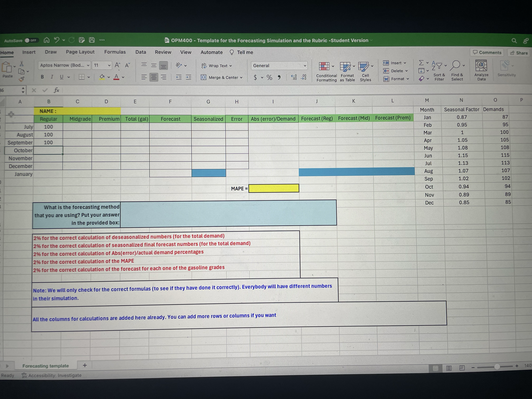532x399 pixels.
Task: Toggle AutoSave switch
Action: coord(31,40)
